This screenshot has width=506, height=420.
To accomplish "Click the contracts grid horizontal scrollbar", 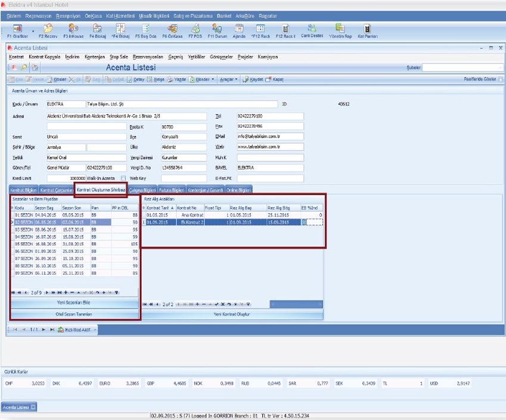I will [x=295, y=304].
